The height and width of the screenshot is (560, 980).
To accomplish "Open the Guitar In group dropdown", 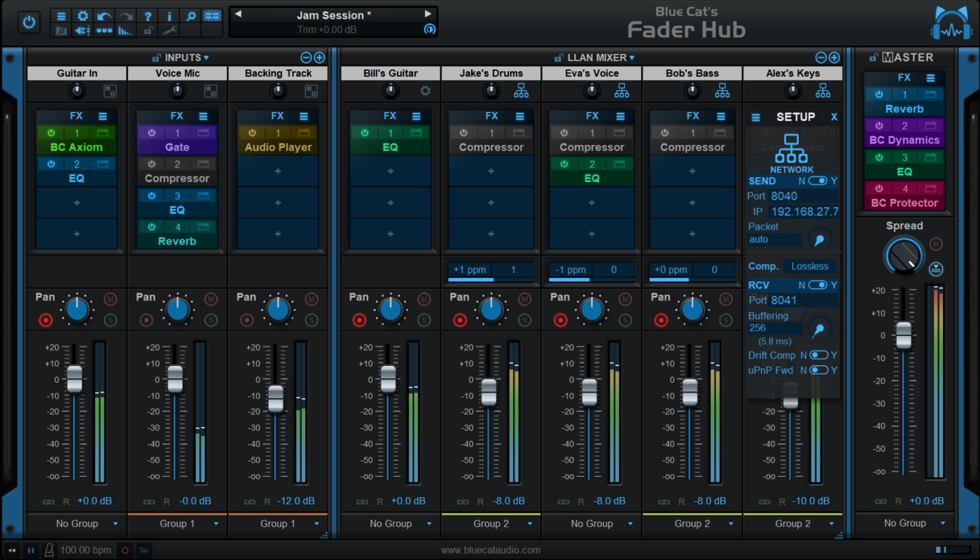I will pos(77,524).
